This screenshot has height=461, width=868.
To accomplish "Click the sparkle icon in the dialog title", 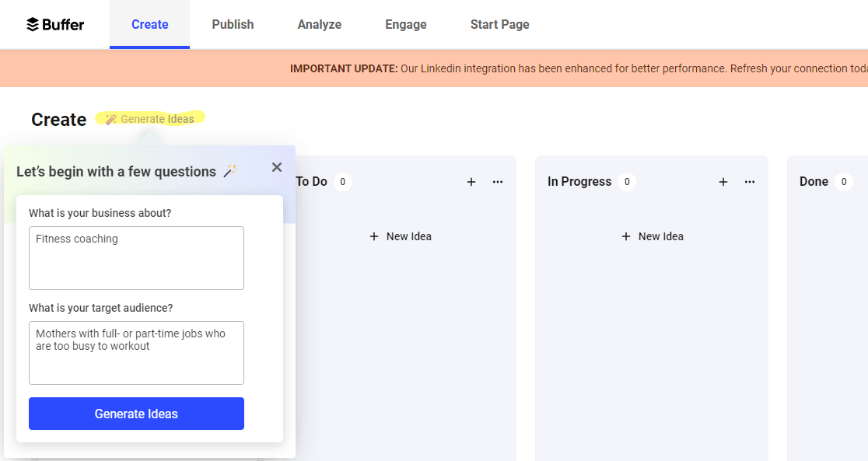I will coord(229,170).
